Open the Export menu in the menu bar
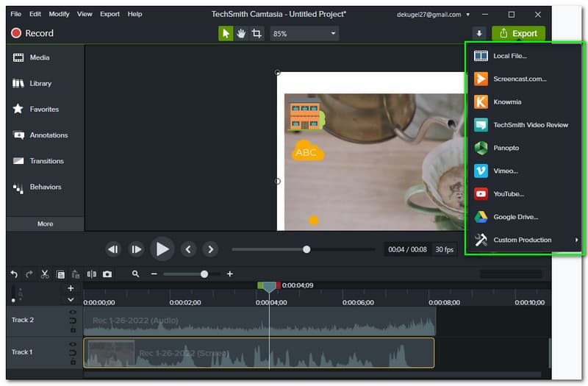588x386 pixels. (110, 14)
